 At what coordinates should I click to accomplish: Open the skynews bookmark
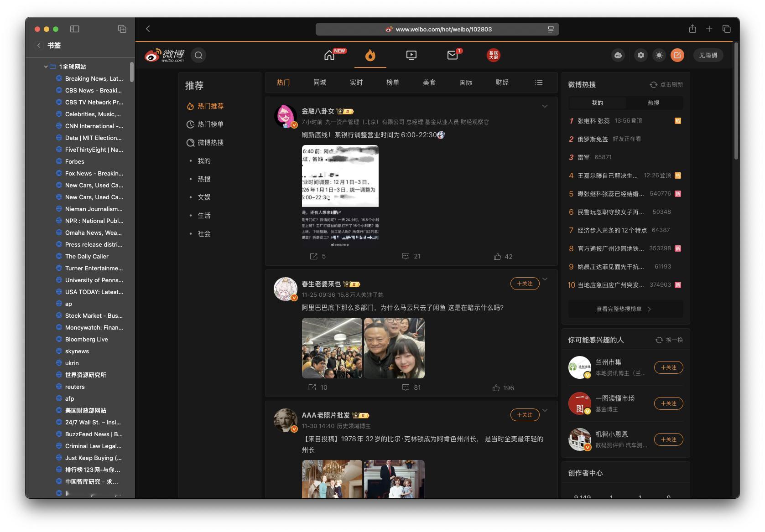[x=77, y=351]
